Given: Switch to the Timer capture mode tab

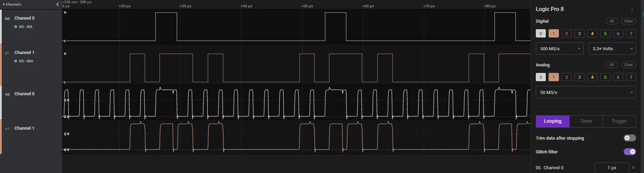Looking at the screenshot, I should pos(586,121).
